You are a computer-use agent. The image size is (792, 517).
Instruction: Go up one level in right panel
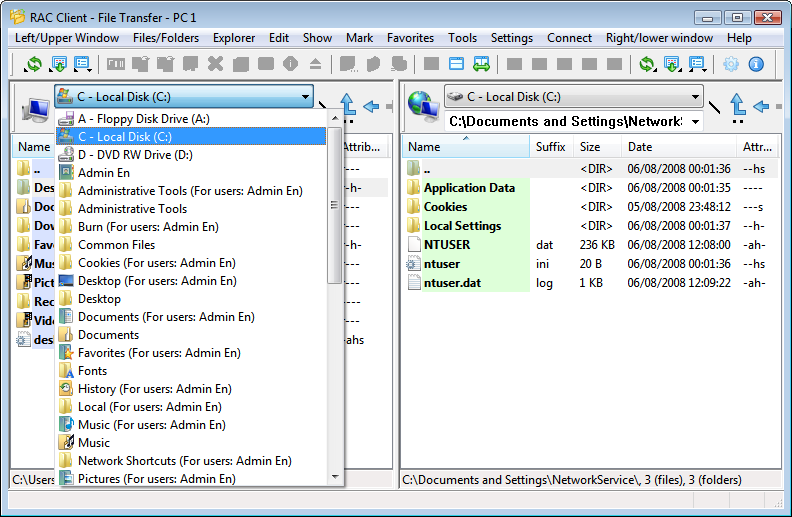pos(737,105)
